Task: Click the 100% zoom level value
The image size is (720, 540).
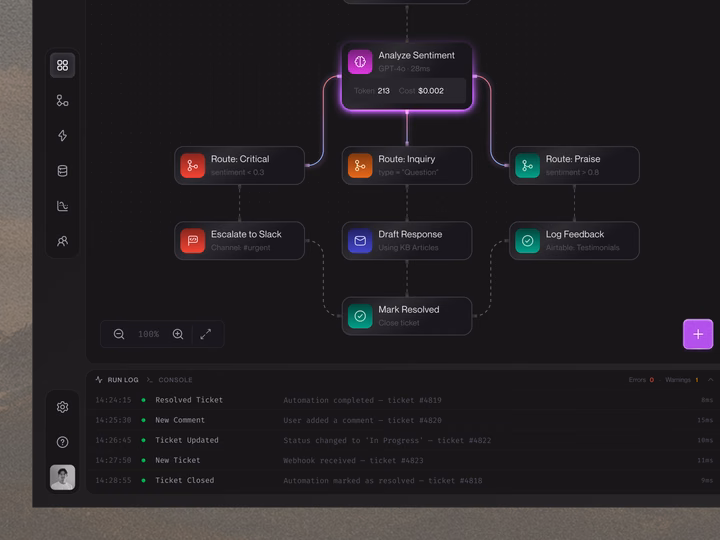Action: [x=148, y=334]
